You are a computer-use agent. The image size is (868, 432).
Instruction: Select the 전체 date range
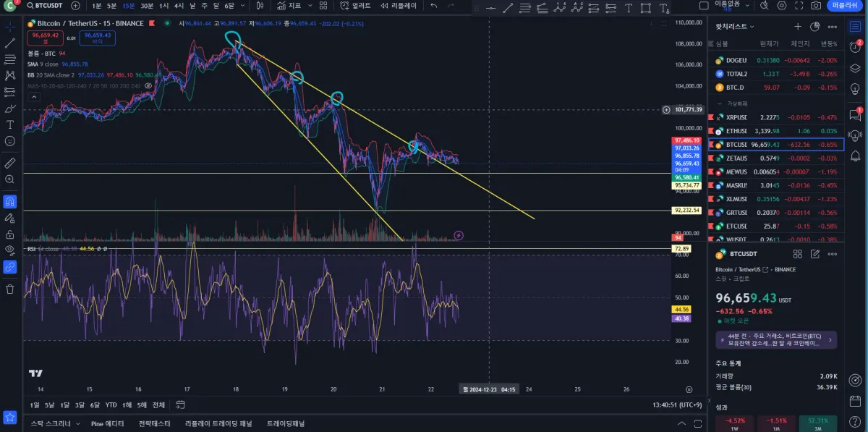[x=158, y=405]
